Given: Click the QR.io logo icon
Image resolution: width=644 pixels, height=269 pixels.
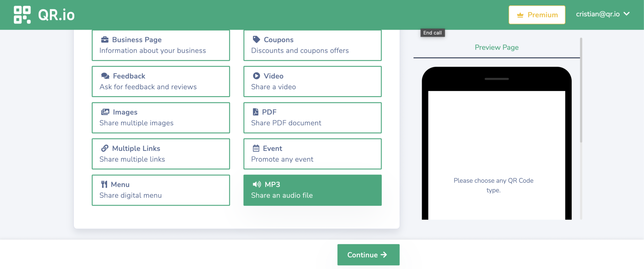Looking at the screenshot, I should [22, 15].
